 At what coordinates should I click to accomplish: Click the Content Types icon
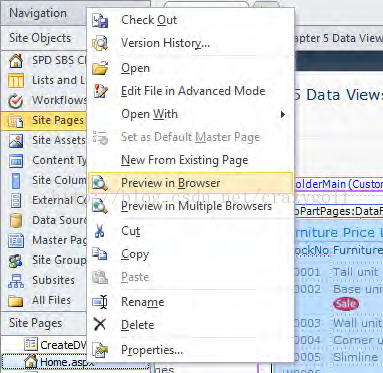click(x=16, y=161)
